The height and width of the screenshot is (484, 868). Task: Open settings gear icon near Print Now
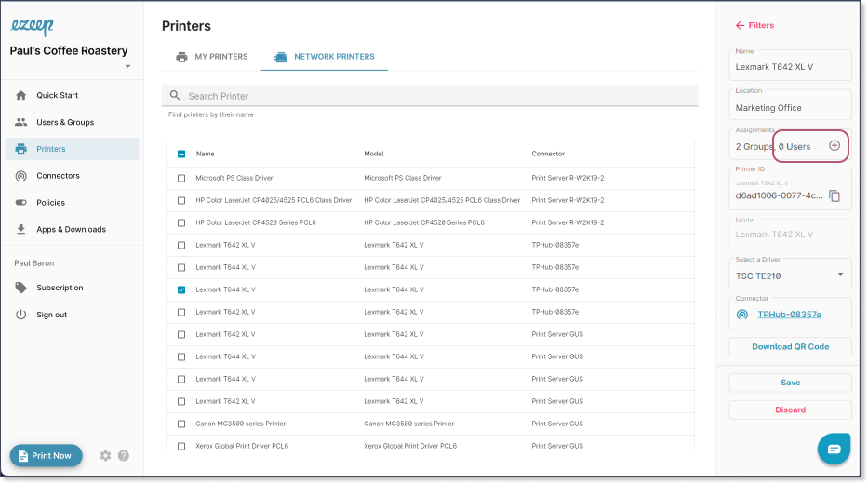click(105, 455)
